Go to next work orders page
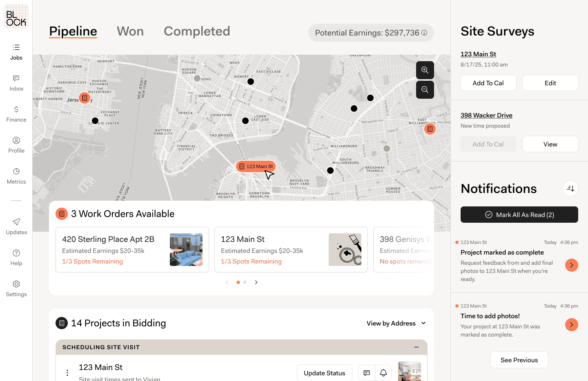 (256, 282)
